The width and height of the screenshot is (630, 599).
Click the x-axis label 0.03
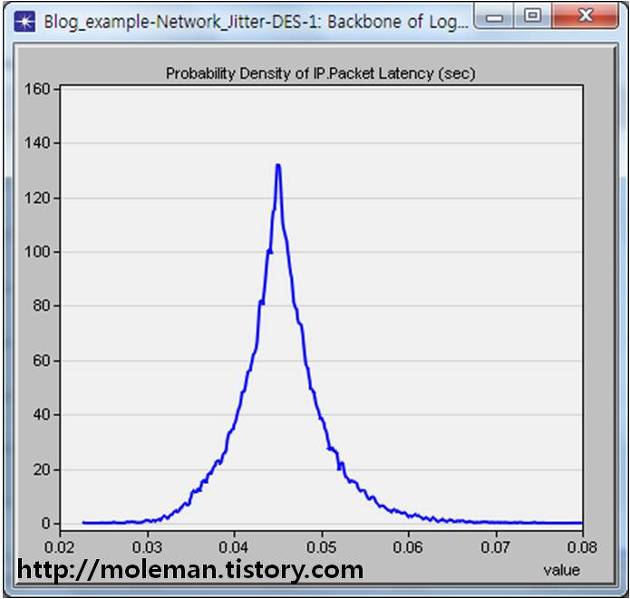tap(147, 547)
